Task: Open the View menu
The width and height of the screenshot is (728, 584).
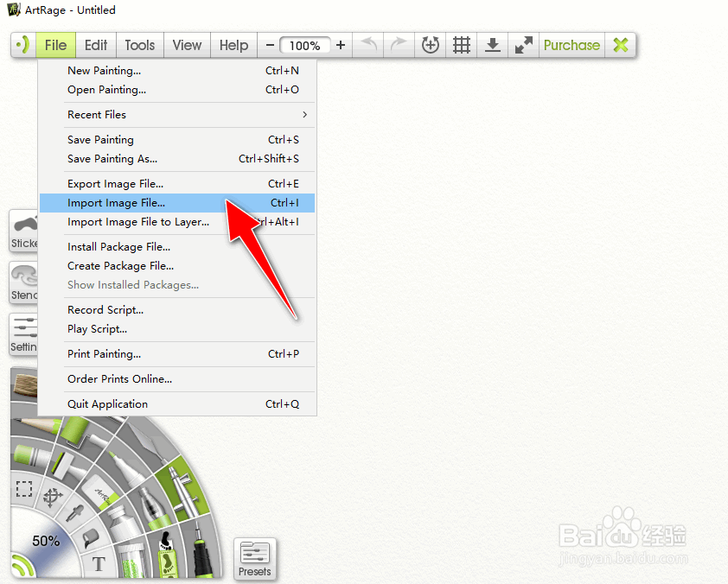Action: (x=187, y=45)
